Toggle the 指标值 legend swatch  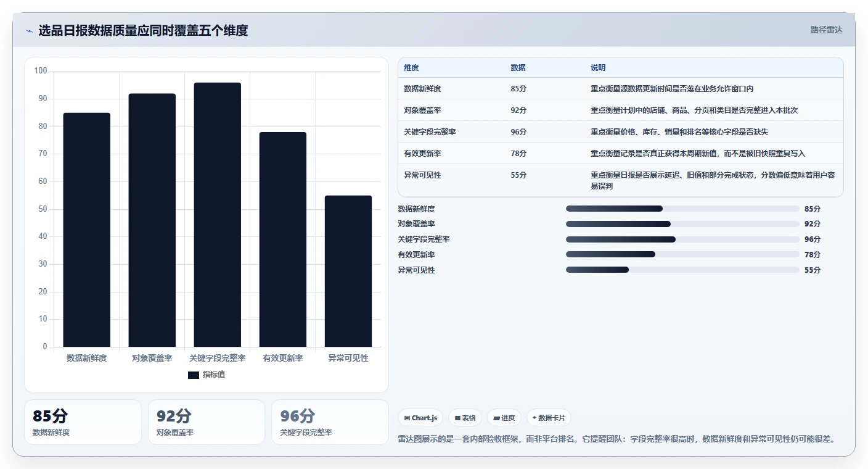click(193, 375)
